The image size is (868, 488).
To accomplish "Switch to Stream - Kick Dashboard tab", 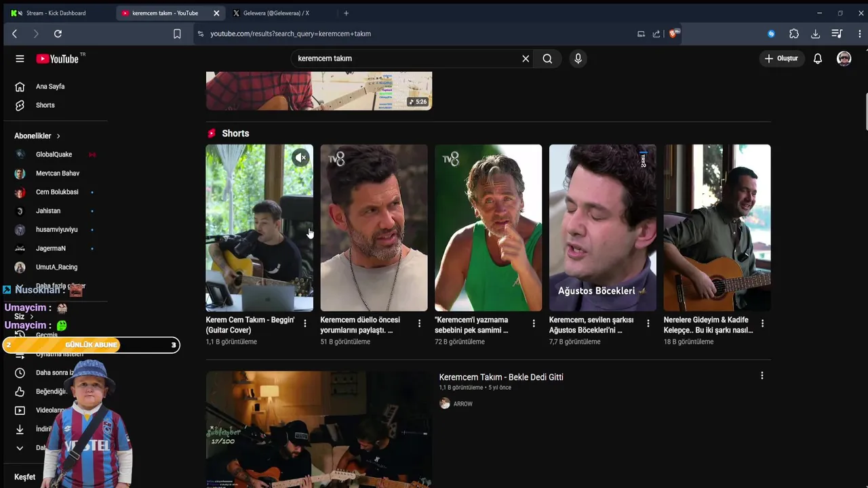I will tap(57, 13).
